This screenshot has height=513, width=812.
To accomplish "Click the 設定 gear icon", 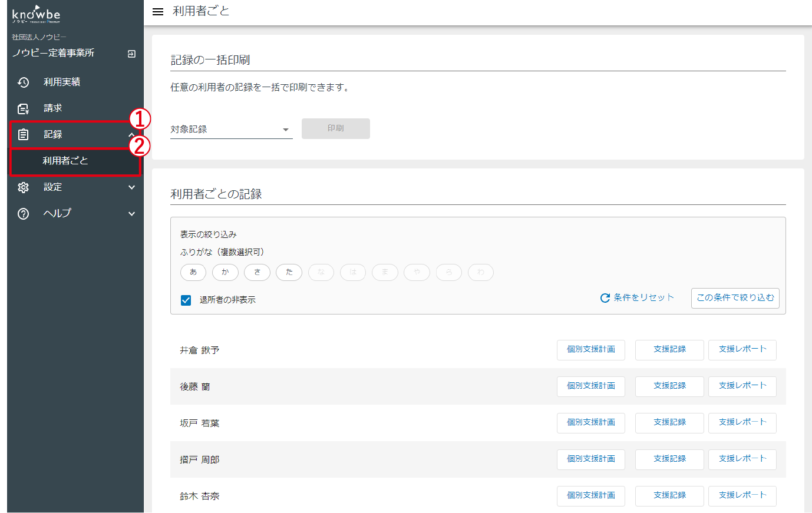I will (x=23, y=187).
